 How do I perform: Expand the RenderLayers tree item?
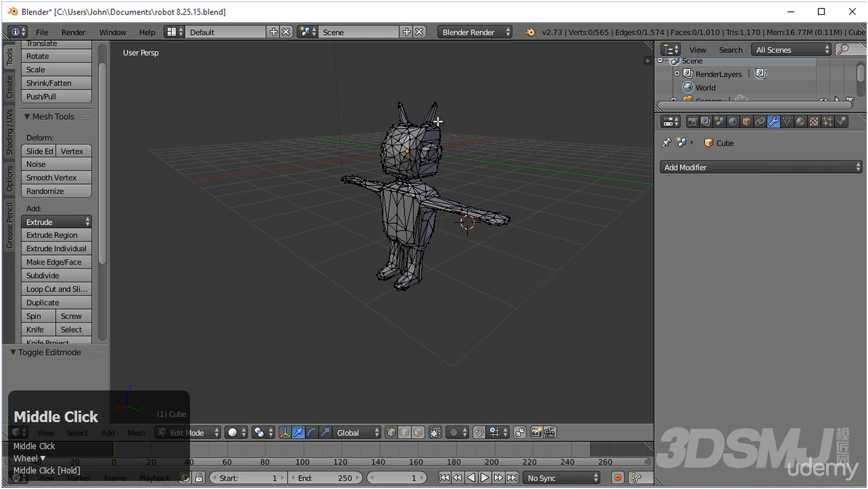click(677, 74)
